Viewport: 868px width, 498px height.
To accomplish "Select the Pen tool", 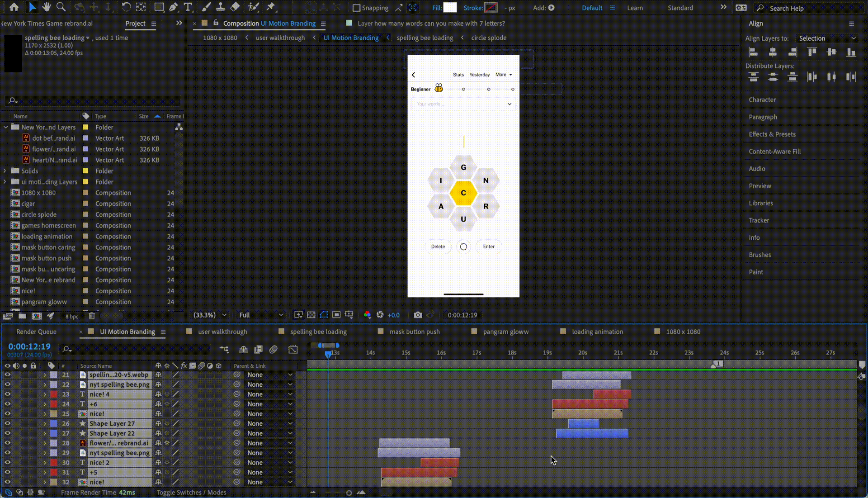I will click(173, 7).
